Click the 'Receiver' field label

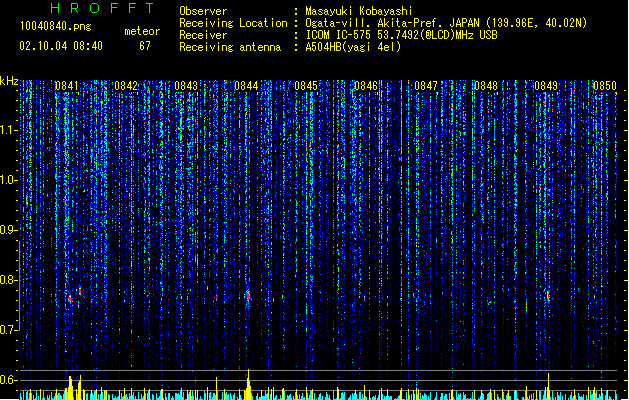pos(203,35)
